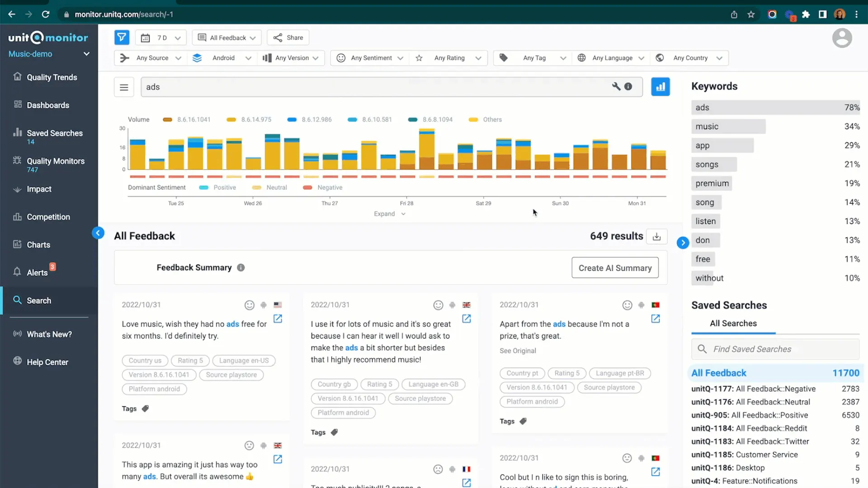Add tag on first feedback card
Image resolution: width=868 pixels, height=488 pixels.
[x=145, y=408]
